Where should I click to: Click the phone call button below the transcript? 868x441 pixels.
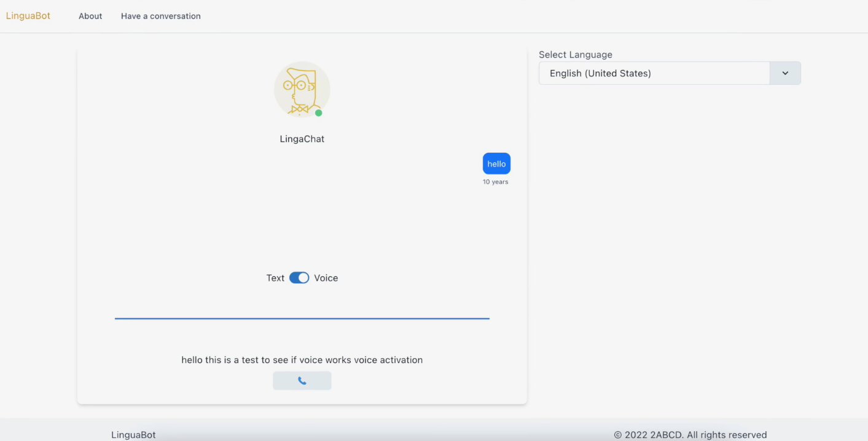[302, 380]
